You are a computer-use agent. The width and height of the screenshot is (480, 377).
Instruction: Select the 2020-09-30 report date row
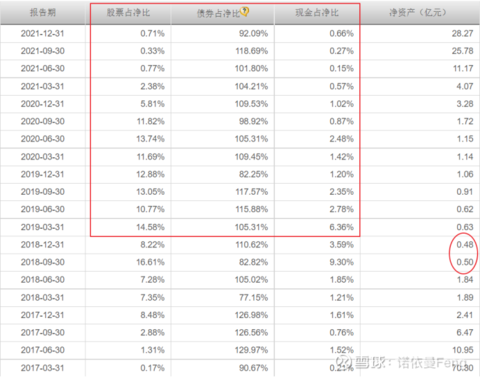pos(240,121)
